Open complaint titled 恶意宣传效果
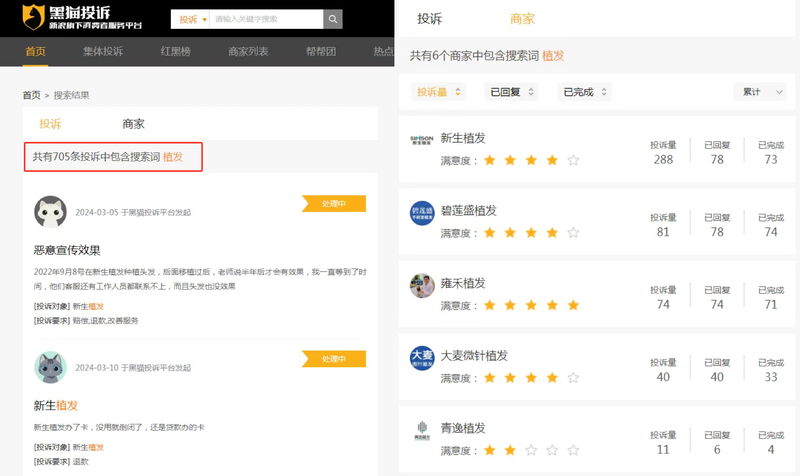This screenshot has width=800, height=476. (67, 250)
